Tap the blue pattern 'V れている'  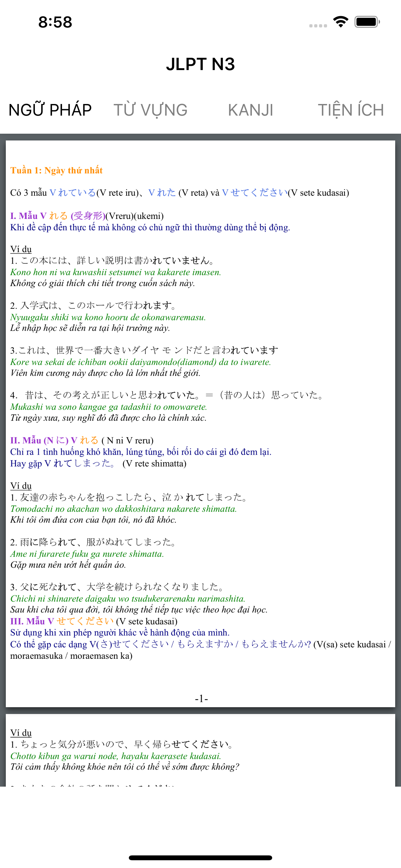click(72, 193)
